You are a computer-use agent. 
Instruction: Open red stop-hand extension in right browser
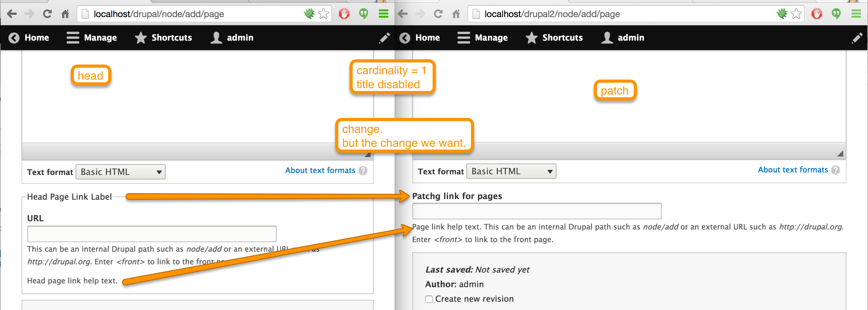tap(817, 14)
